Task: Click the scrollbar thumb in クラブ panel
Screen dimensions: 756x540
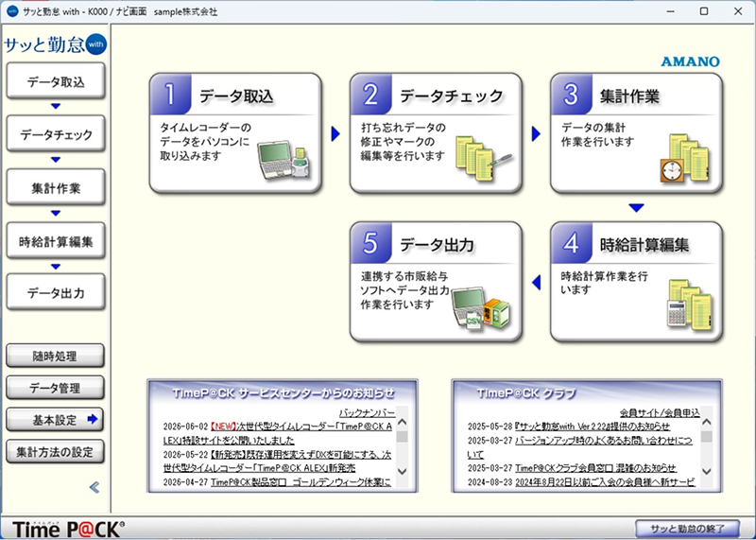Action: (x=706, y=437)
